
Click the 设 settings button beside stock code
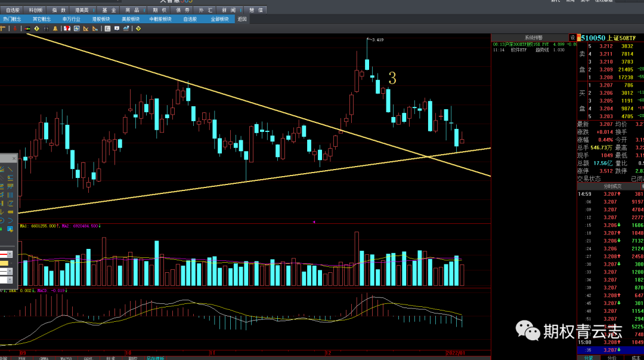point(572,38)
